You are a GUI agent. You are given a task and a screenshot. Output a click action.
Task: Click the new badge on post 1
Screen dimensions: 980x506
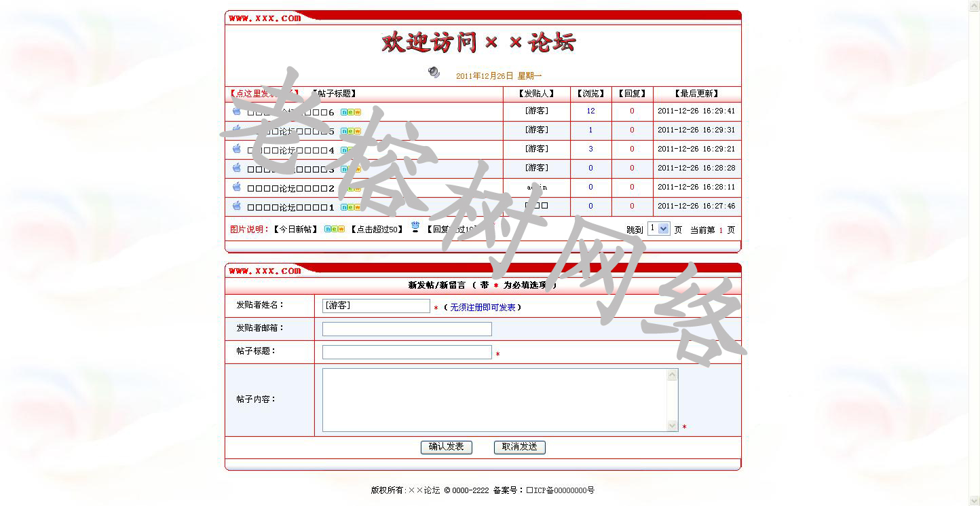[351, 207]
